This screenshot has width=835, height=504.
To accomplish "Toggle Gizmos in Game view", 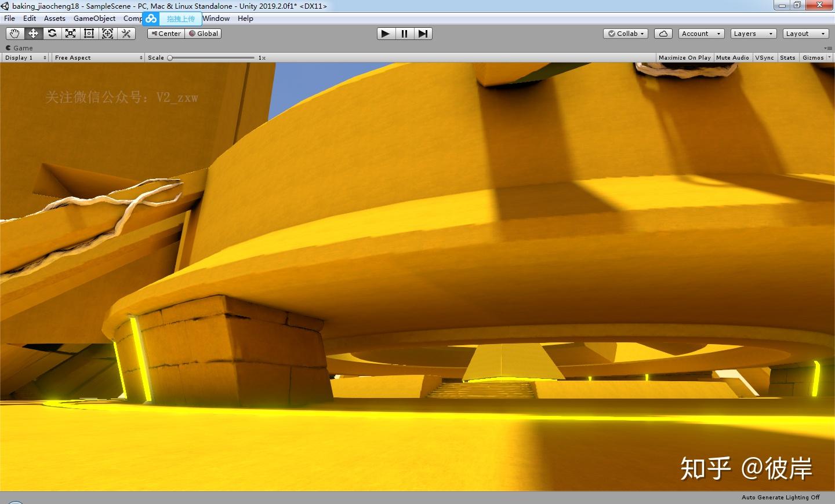I will click(x=813, y=58).
